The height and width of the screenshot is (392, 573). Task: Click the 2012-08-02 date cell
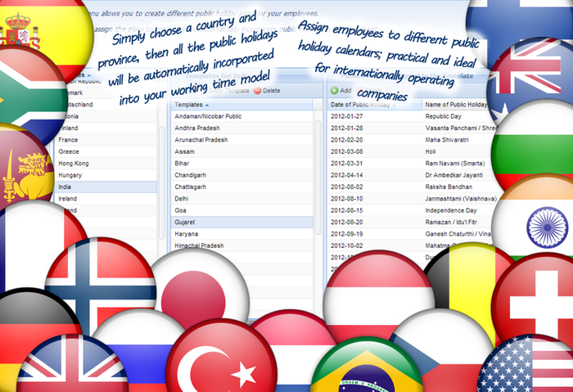(346, 187)
